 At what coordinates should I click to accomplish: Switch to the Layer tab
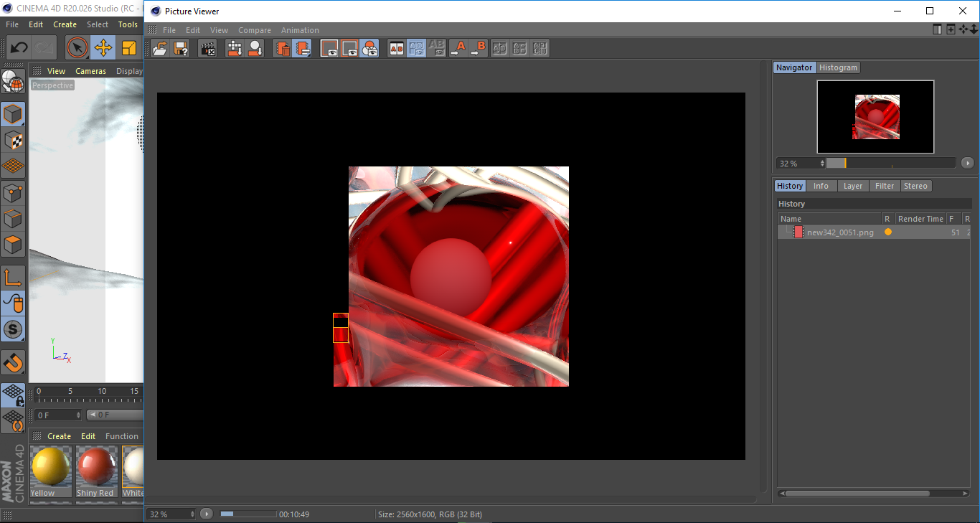point(853,186)
